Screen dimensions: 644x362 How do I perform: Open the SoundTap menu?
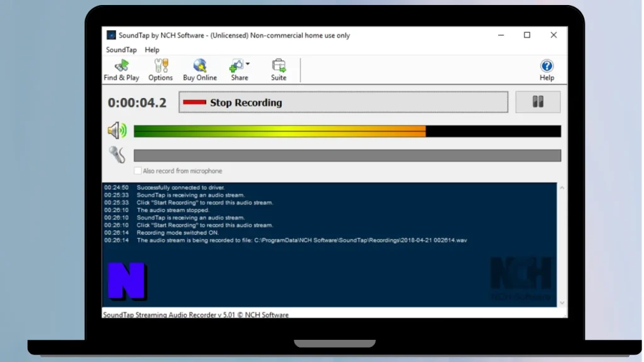pos(121,50)
